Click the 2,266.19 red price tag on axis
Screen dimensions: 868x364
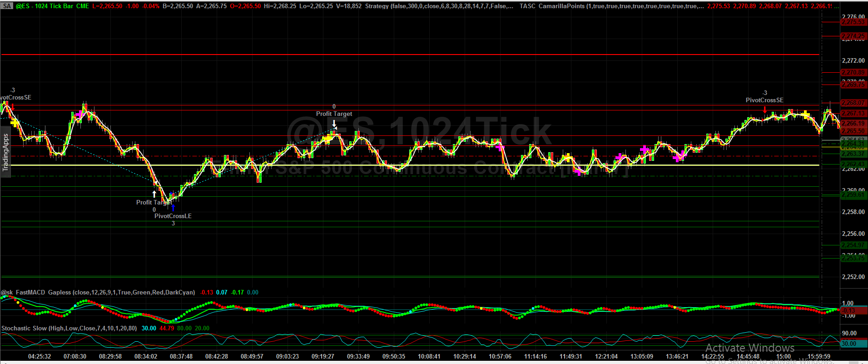point(853,123)
